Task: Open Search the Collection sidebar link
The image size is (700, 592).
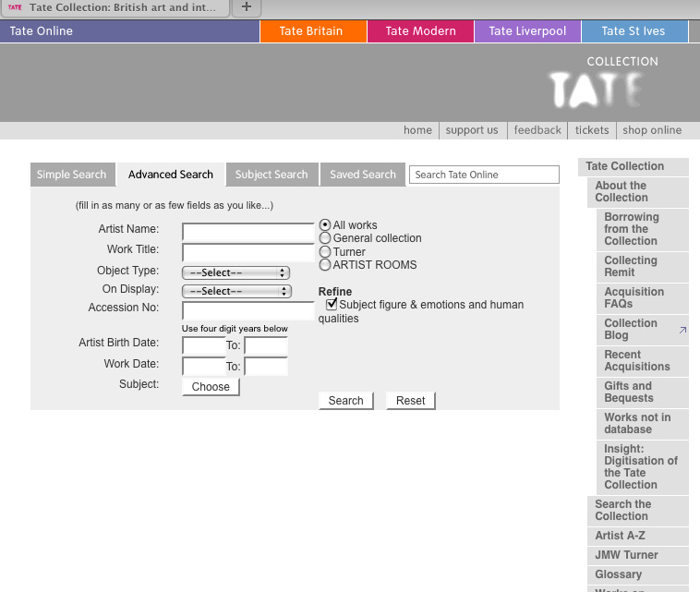Action: tap(637, 511)
